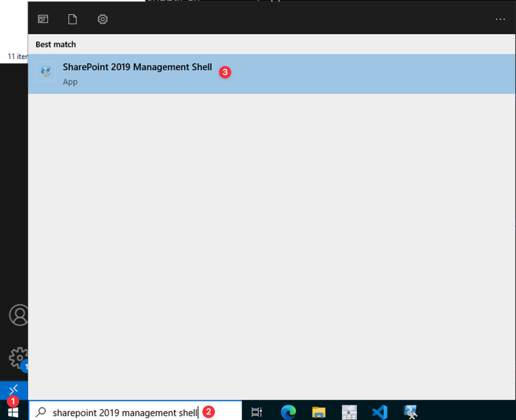The height and width of the screenshot is (420, 516).
Task: Filter search results by Settings
Action: [102, 19]
